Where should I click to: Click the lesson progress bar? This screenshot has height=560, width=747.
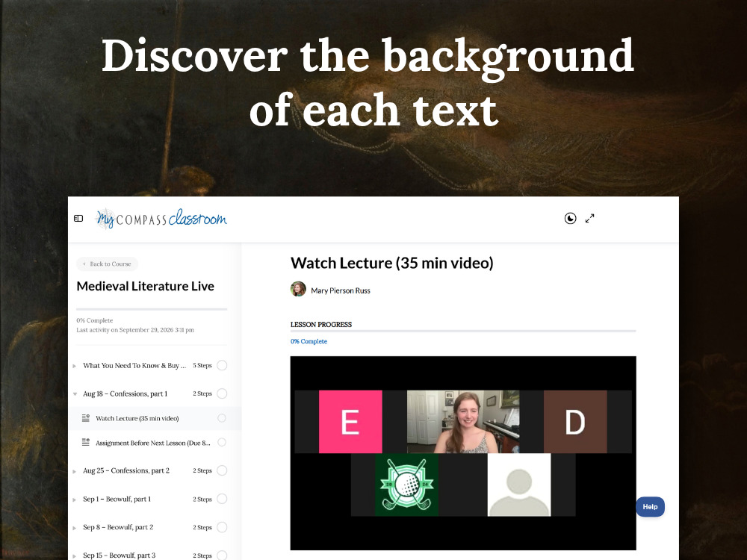point(463,331)
